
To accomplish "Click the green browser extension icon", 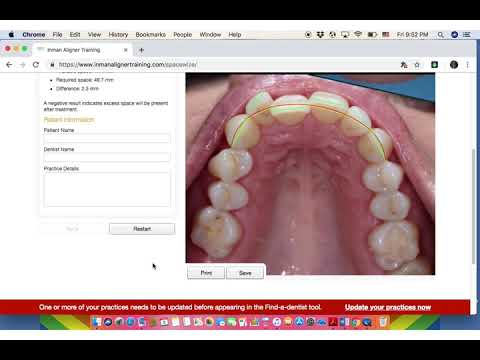I will 434,65.
